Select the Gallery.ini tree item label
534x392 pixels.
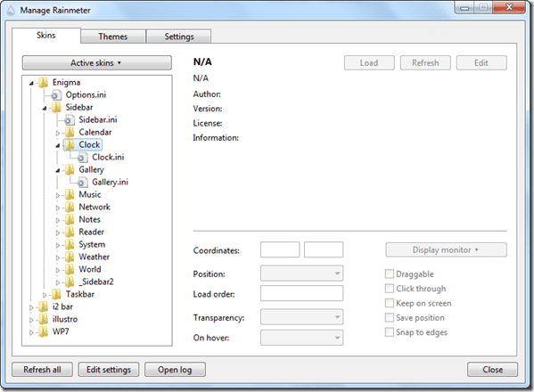pos(110,183)
